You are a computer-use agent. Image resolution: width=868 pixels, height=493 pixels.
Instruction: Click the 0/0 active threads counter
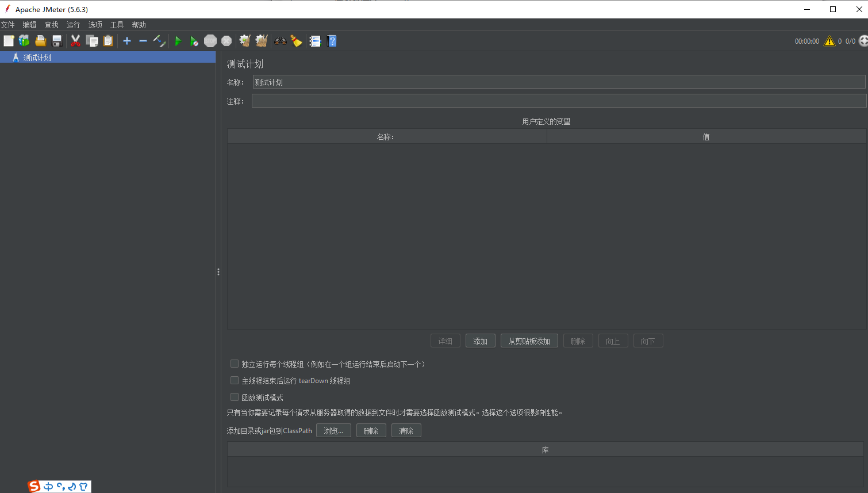point(850,41)
